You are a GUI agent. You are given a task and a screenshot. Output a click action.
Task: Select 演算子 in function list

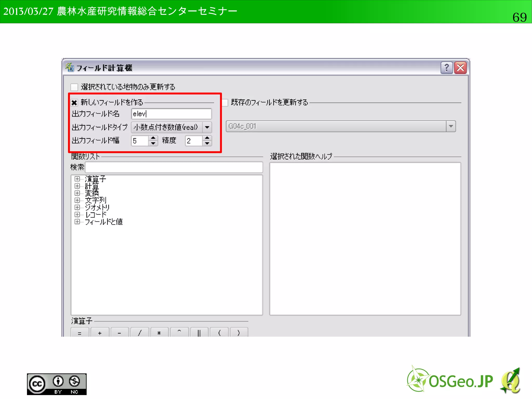(x=95, y=179)
